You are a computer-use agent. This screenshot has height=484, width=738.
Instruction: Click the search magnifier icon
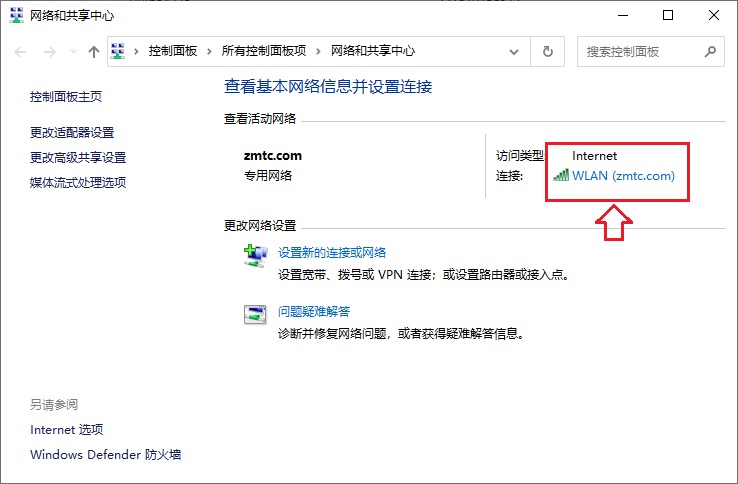point(710,51)
